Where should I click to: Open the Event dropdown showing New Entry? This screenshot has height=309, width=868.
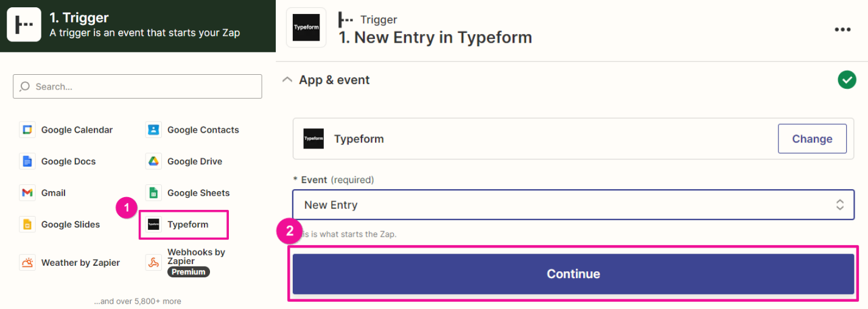pyautogui.click(x=566, y=205)
